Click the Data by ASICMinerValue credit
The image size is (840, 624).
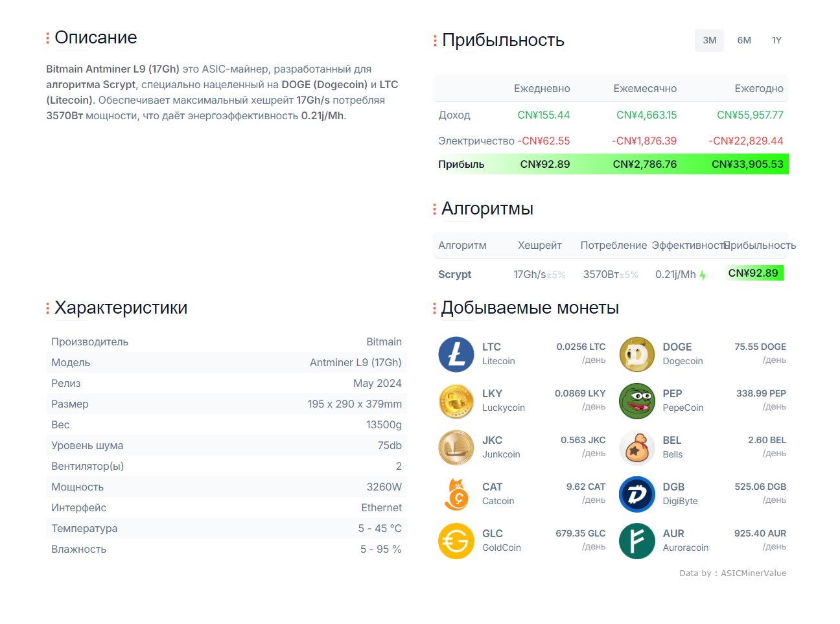(732, 573)
